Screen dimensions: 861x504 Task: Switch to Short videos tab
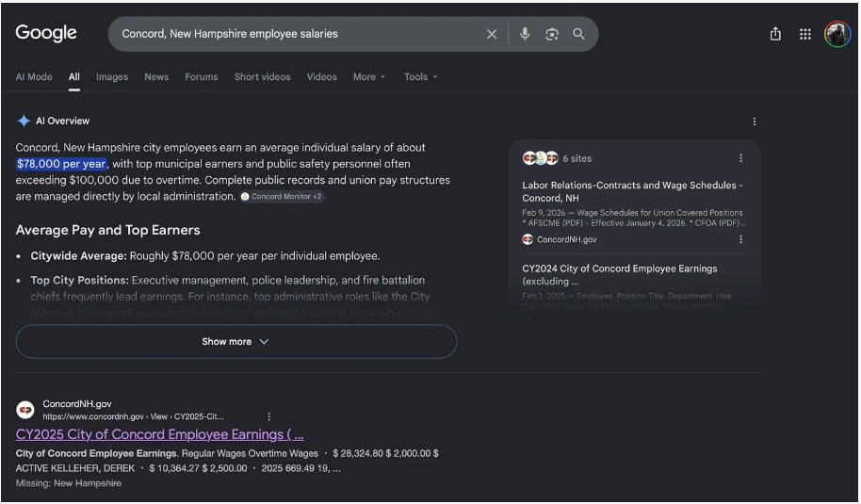pos(263,77)
